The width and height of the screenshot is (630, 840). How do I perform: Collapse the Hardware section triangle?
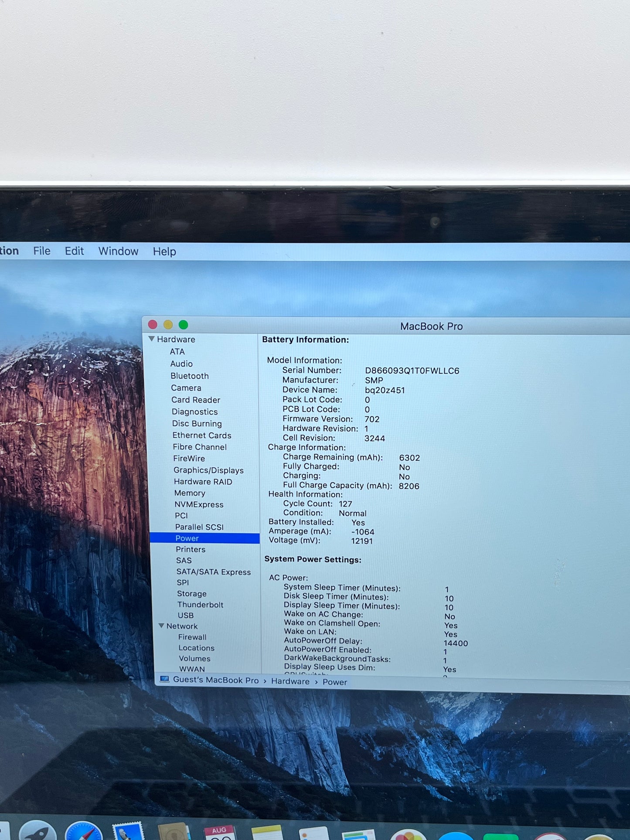coord(152,339)
